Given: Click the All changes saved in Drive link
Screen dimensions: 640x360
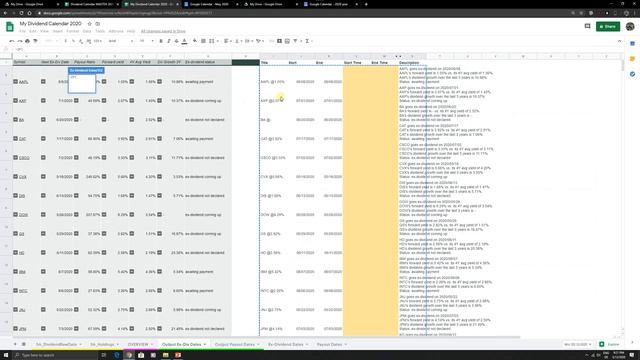Looking at the screenshot, I should click(163, 31).
